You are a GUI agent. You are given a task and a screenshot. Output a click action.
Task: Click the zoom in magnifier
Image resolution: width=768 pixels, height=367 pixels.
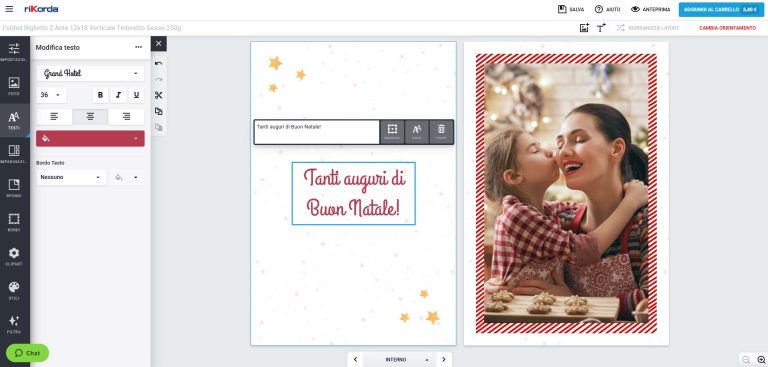[x=761, y=360]
